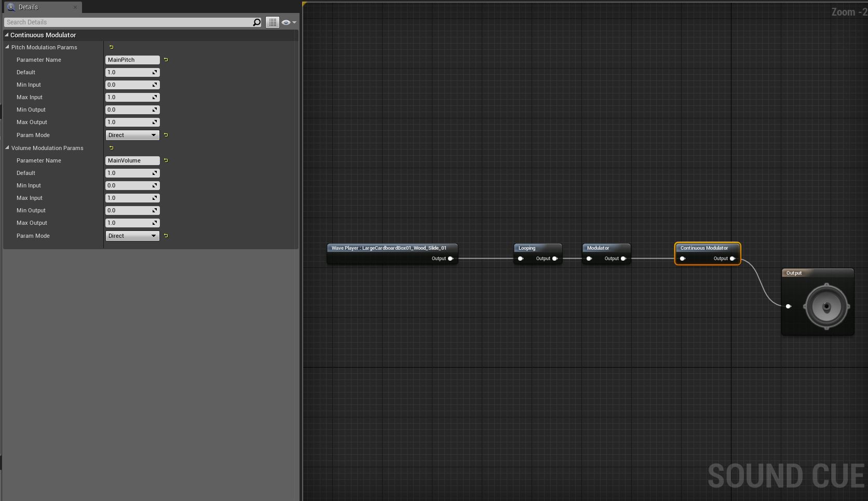Select the Details tab
This screenshot has height=501, width=868.
29,7
